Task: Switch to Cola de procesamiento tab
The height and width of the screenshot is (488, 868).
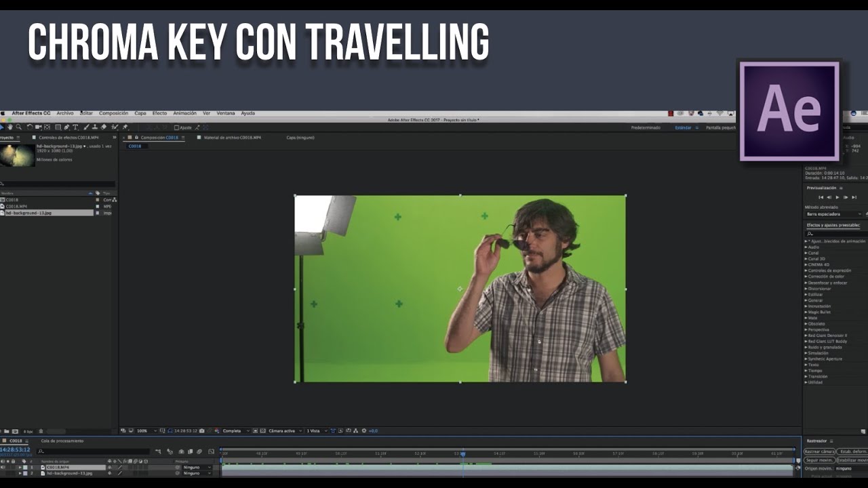Action: click(x=62, y=441)
